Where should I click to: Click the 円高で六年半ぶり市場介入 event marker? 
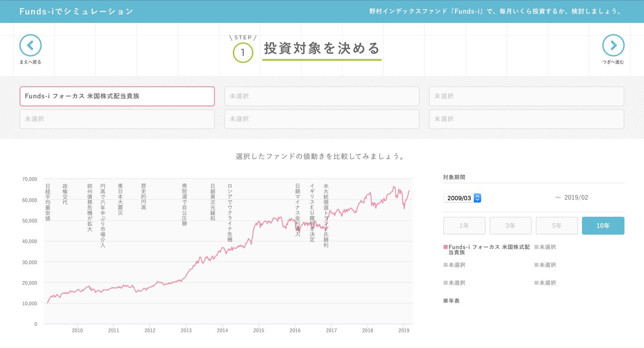point(103,216)
